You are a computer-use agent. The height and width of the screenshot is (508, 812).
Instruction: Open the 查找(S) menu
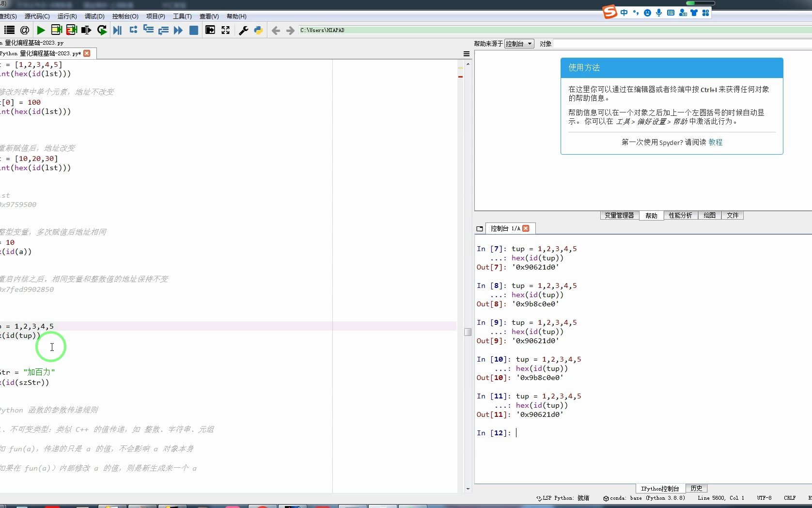[x=8, y=16]
